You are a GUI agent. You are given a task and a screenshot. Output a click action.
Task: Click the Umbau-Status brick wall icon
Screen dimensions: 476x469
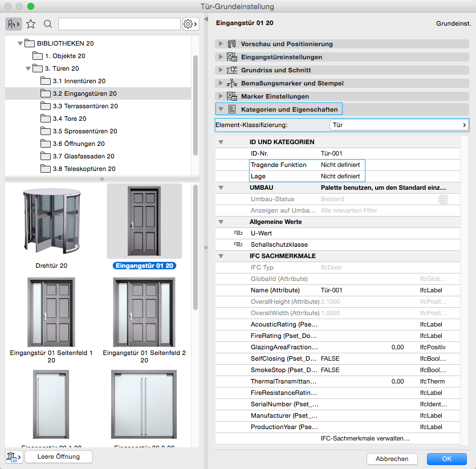[x=443, y=199]
